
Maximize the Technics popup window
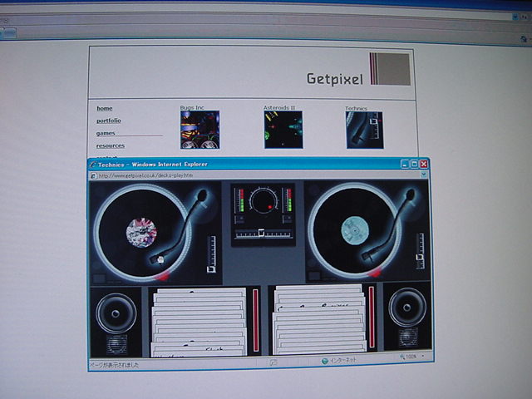coord(414,165)
